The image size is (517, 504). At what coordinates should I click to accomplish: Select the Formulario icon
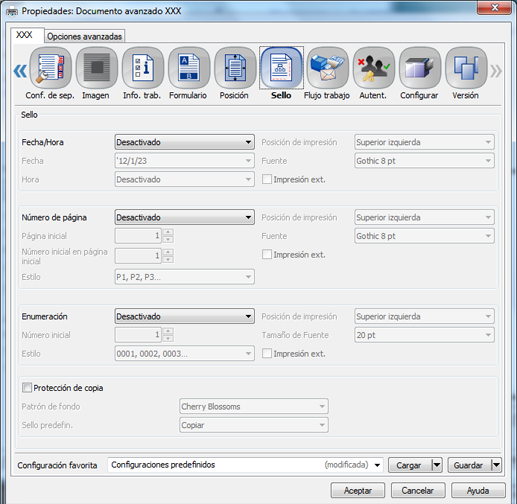(x=189, y=68)
